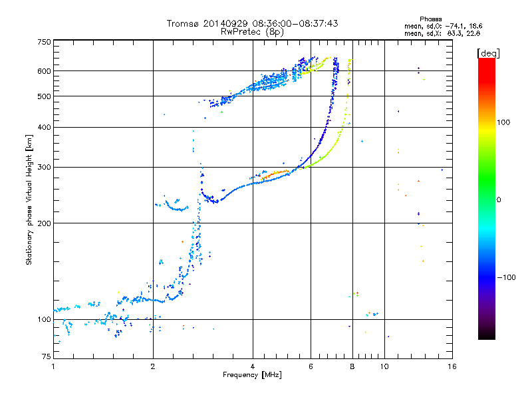
Task: Click the y-axis '300' tick label
Action: pyautogui.click(x=44, y=168)
